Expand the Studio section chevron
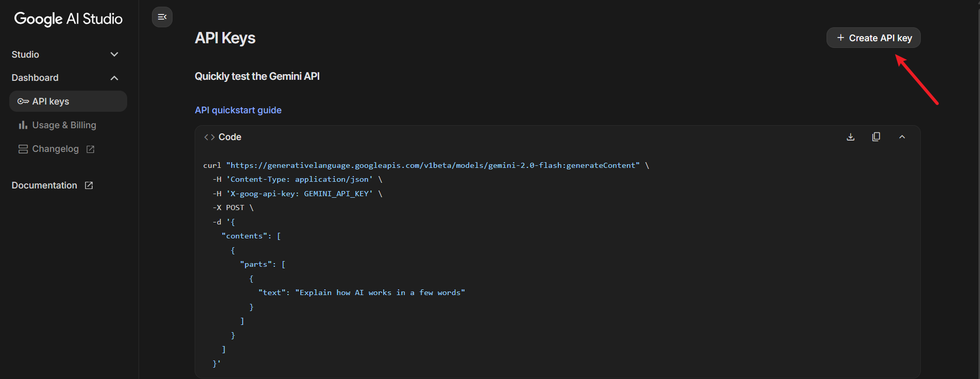This screenshot has height=379, width=980. 114,55
